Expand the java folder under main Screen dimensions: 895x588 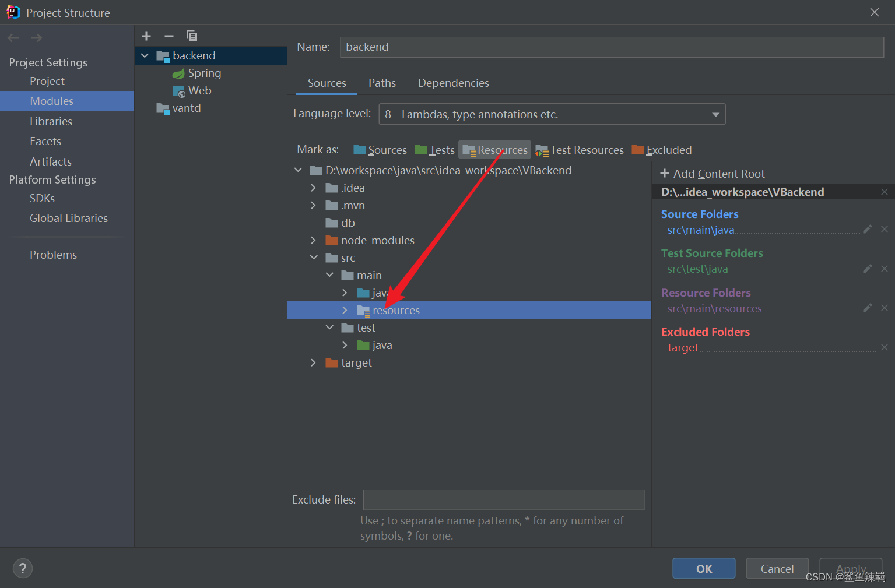point(345,293)
